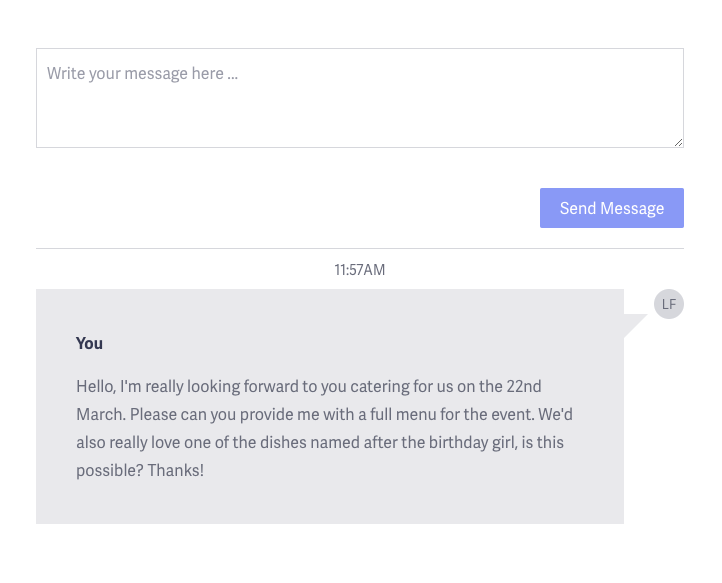
Task: Click the divider line below Send Message
Action: [360, 248]
